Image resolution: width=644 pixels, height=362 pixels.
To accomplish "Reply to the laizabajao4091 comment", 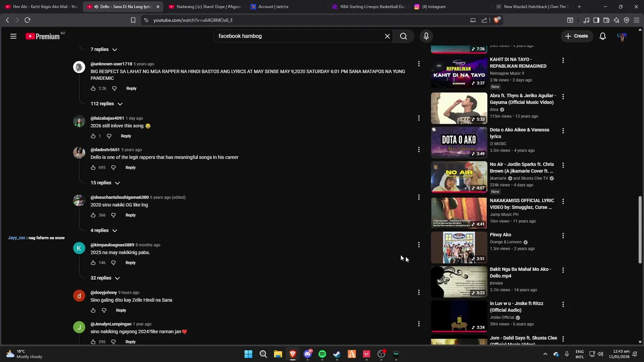I will (x=126, y=136).
